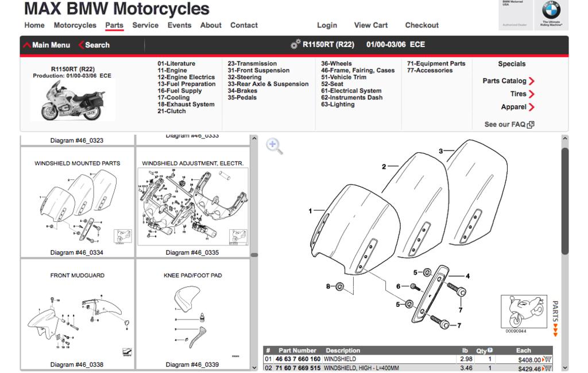Open the FAQ external link icon
The width and height of the screenshot is (588, 373).
531,124
